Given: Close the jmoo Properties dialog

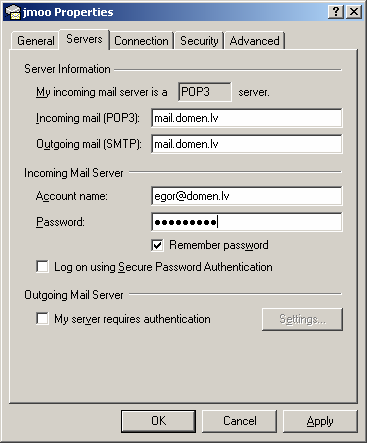Looking at the screenshot, I should (x=354, y=12).
